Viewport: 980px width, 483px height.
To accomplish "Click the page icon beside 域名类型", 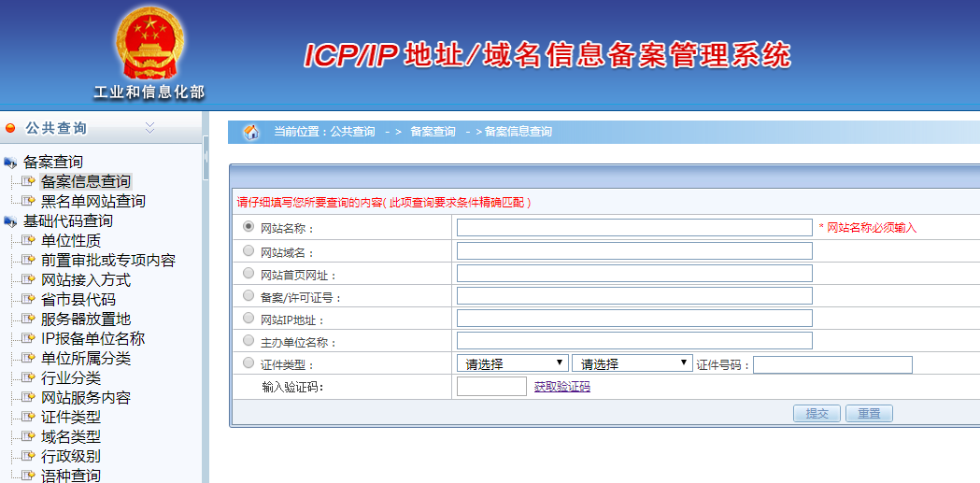I will [28, 436].
